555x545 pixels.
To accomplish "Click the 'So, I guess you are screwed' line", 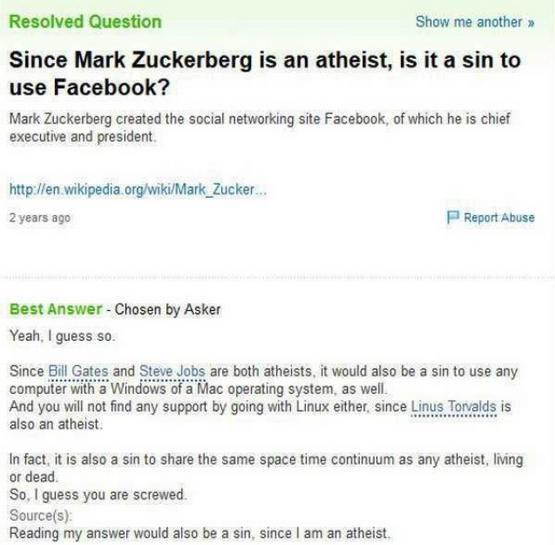I will 98,494.
